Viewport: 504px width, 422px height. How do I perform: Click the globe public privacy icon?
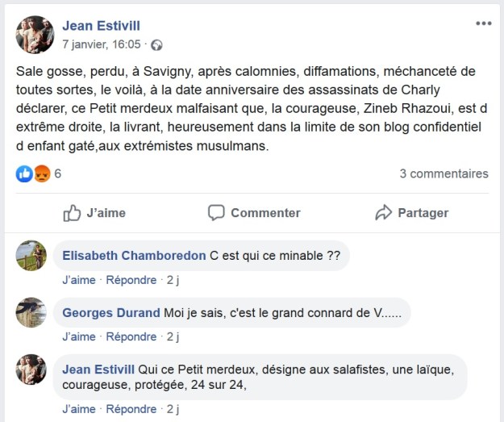point(157,45)
